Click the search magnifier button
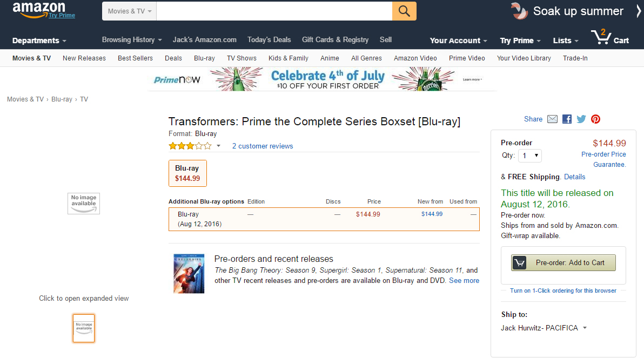This screenshot has width=644, height=358. click(x=404, y=11)
